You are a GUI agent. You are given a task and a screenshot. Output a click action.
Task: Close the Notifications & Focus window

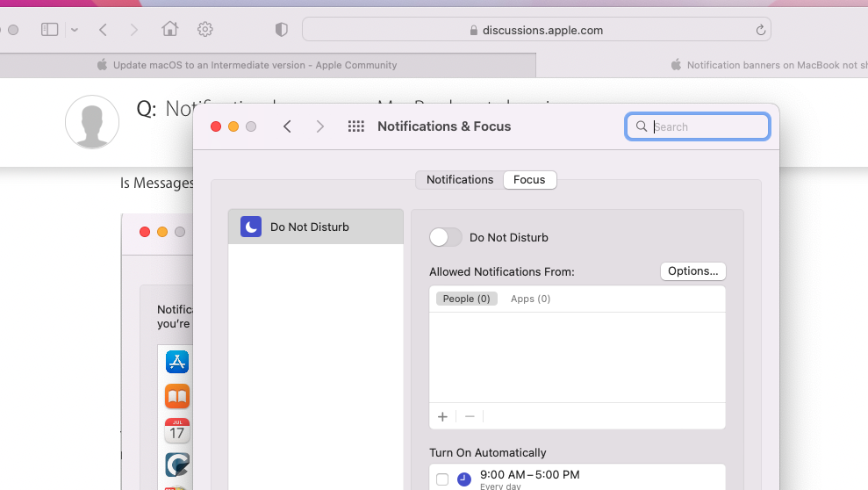coord(216,126)
